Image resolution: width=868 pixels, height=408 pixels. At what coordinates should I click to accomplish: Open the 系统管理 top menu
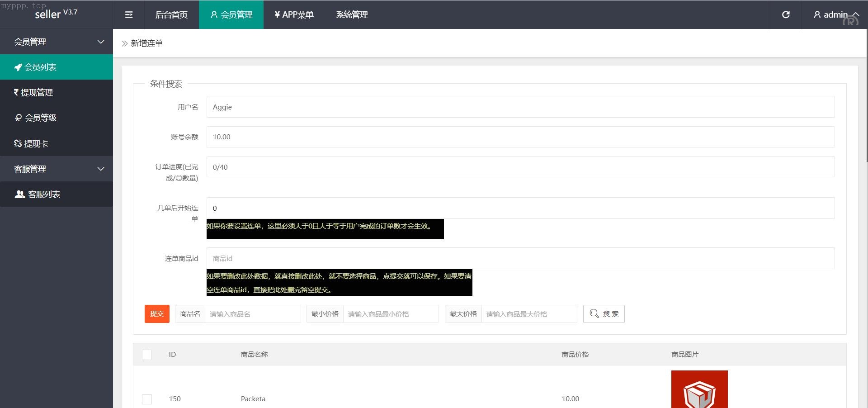pyautogui.click(x=352, y=15)
